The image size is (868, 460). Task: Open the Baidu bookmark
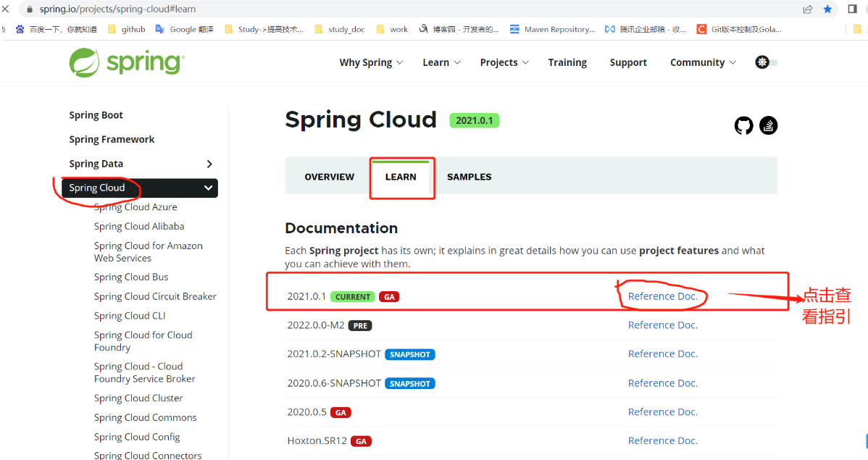[x=56, y=29]
